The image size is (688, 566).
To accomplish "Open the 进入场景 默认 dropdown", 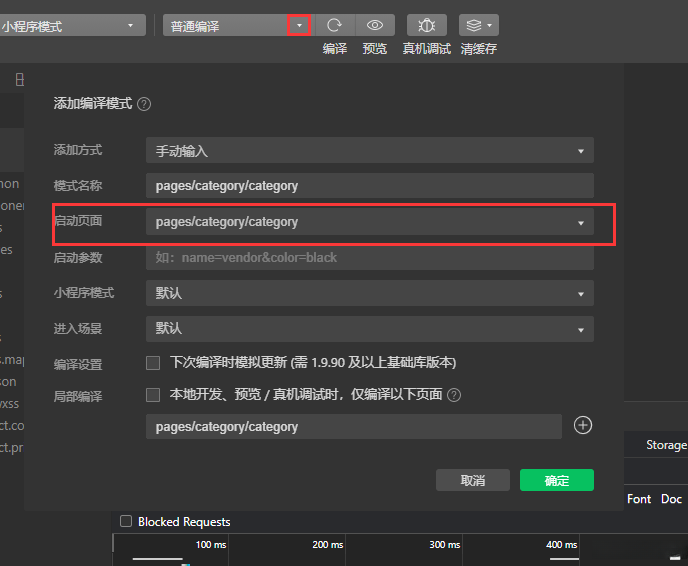I will (369, 329).
